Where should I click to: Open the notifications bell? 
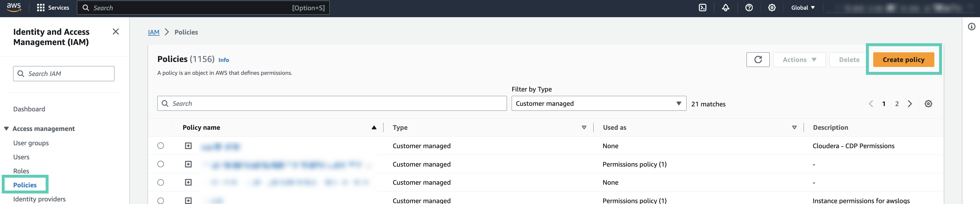[725, 8]
